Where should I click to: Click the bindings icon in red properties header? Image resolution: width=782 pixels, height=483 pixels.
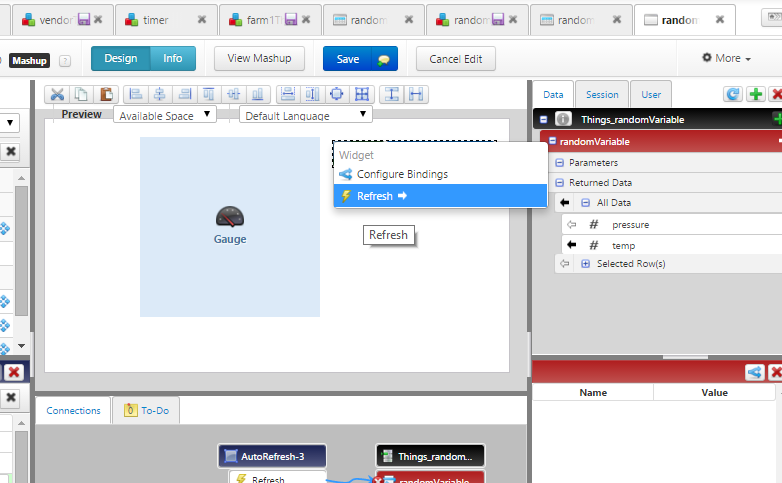(755, 372)
